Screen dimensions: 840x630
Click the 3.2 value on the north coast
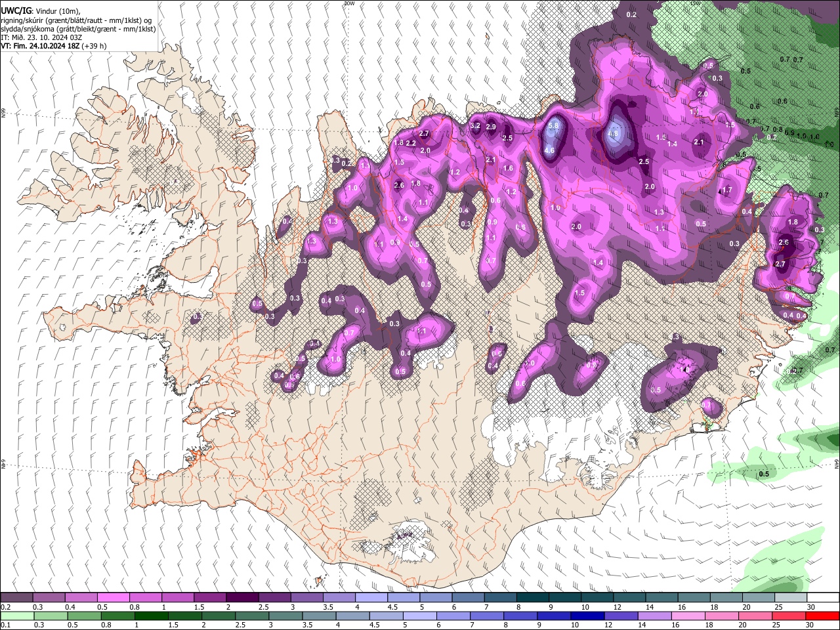pyautogui.click(x=476, y=125)
